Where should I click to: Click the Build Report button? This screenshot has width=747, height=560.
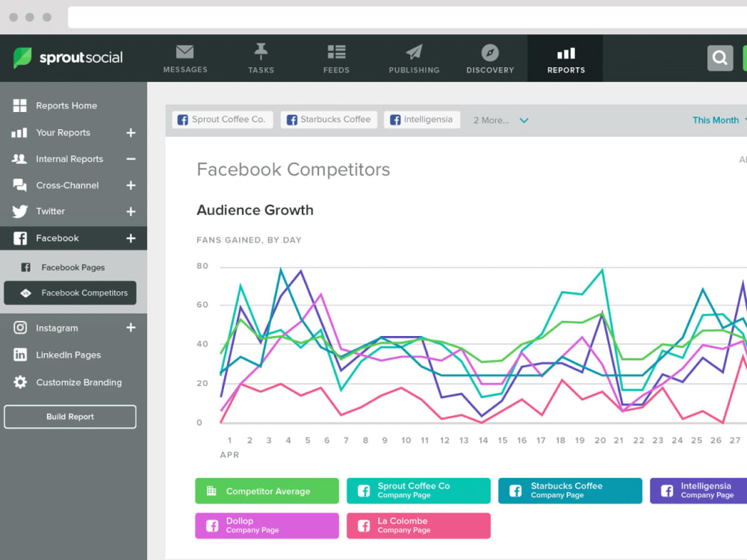[x=70, y=417]
